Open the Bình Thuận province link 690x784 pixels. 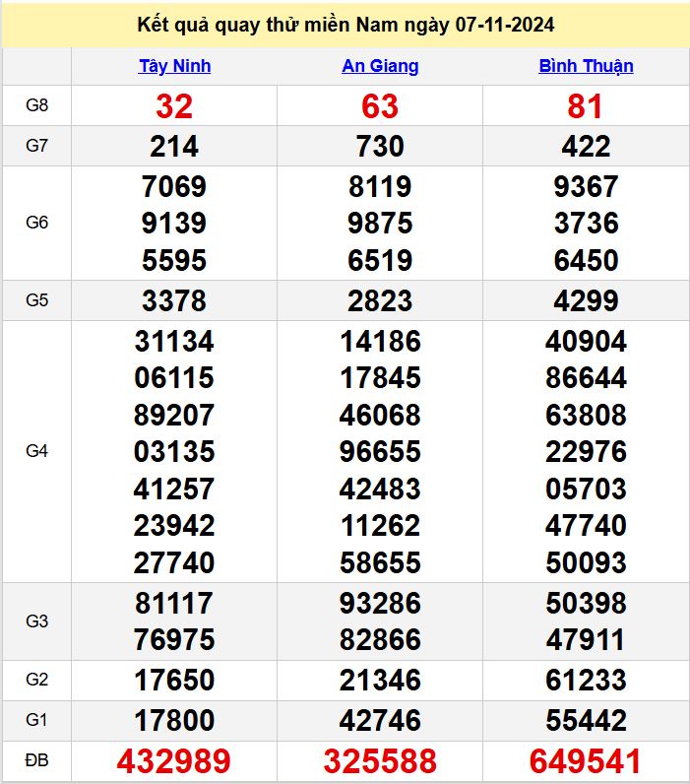(x=586, y=66)
